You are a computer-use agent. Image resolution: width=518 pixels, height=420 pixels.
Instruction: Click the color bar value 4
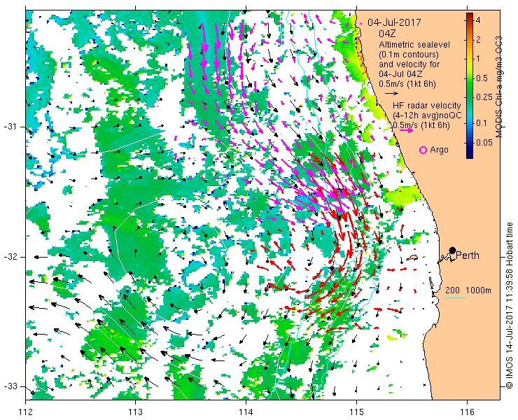[x=477, y=20]
